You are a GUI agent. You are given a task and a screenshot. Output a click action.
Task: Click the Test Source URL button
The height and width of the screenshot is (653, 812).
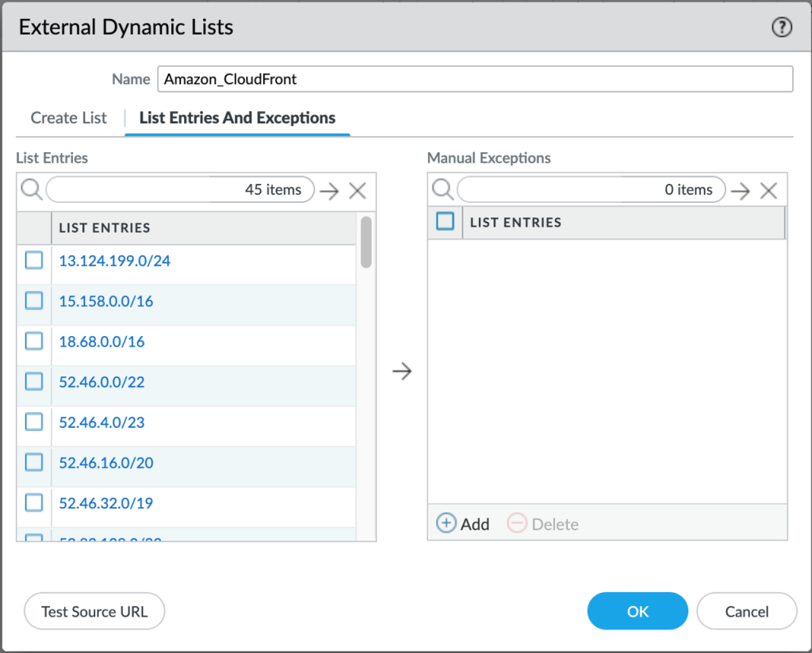click(x=94, y=611)
